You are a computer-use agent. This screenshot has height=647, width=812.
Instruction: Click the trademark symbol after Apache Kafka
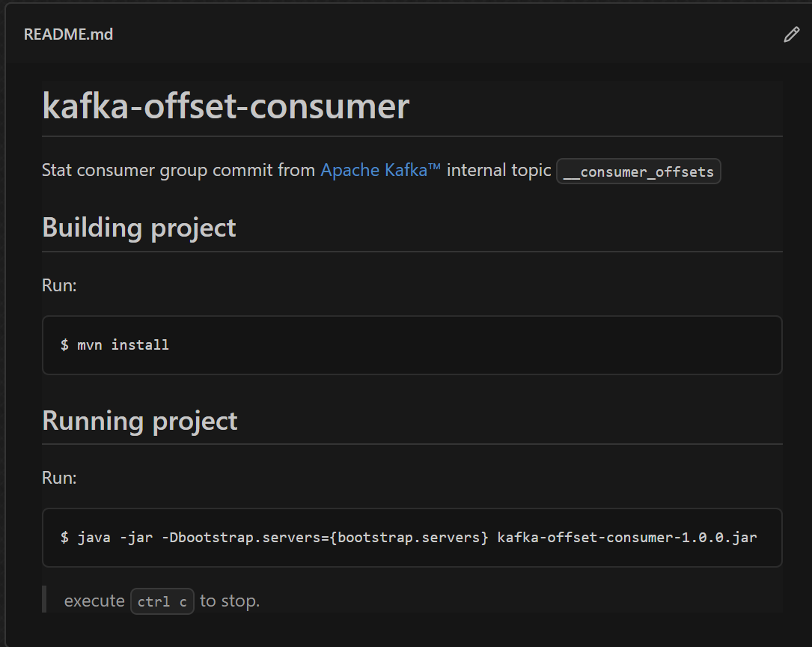click(435, 165)
